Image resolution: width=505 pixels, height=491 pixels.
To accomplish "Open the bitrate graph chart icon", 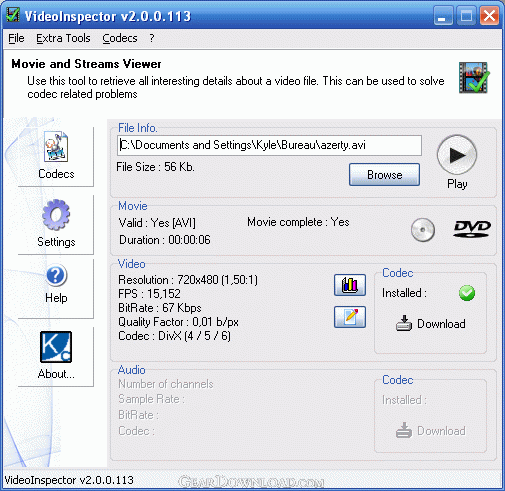I will (350, 285).
